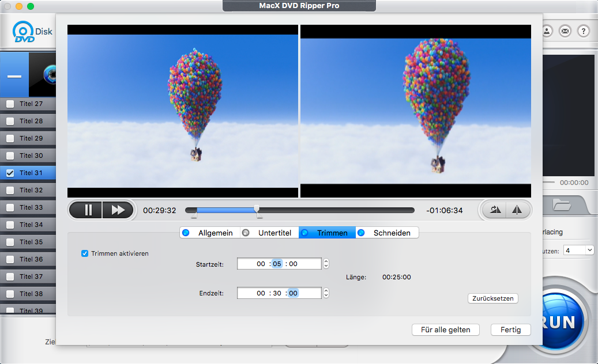
Task: Click the trim end marker on timeline
Action: tap(259, 215)
